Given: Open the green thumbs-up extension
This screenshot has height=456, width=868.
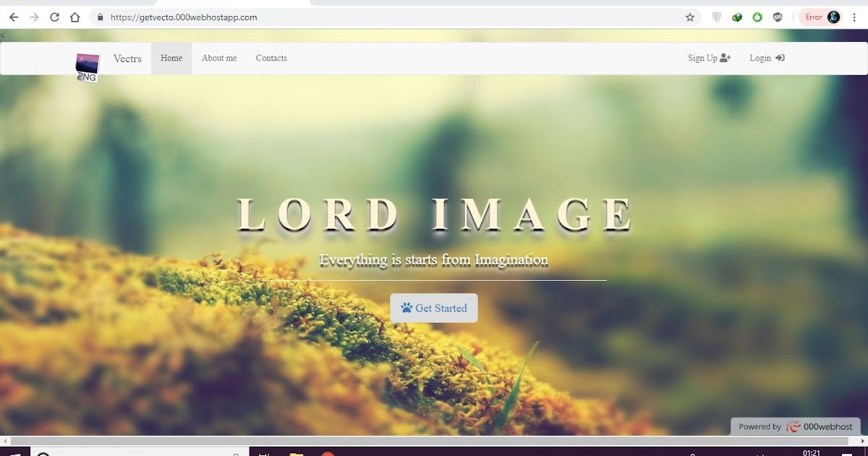Looking at the screenshot, I should pos(757,17).
